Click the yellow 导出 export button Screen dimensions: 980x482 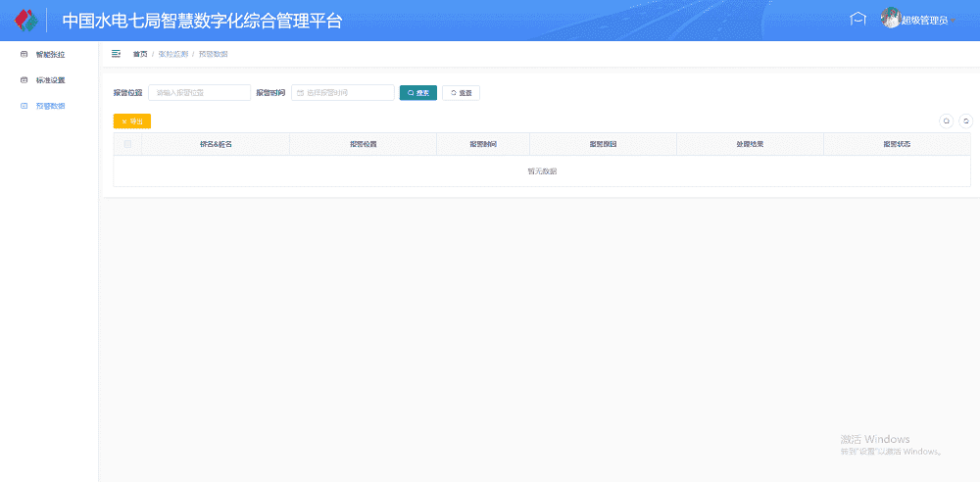tap(132, 121)
